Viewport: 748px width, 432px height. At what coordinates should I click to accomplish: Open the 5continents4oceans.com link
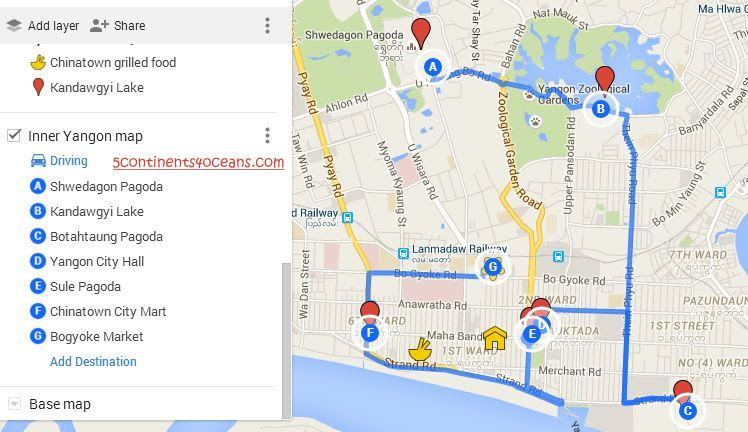click(x=198, y=162)
